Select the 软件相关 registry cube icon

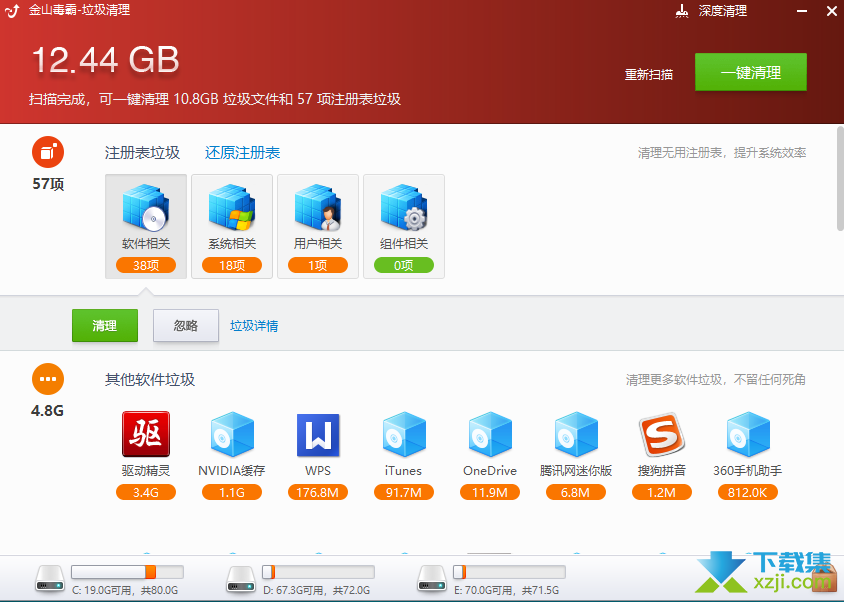(x=146, y=207)
